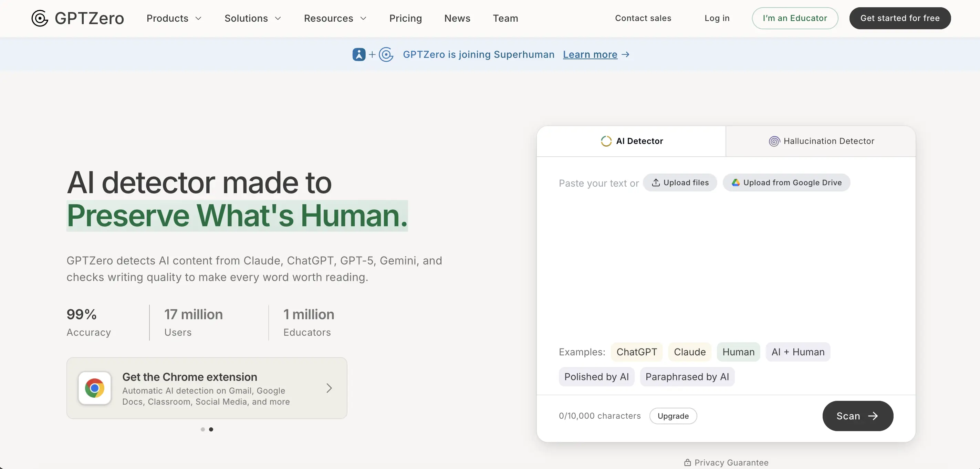Select the second carousel dot

click(x=211, y=429)
